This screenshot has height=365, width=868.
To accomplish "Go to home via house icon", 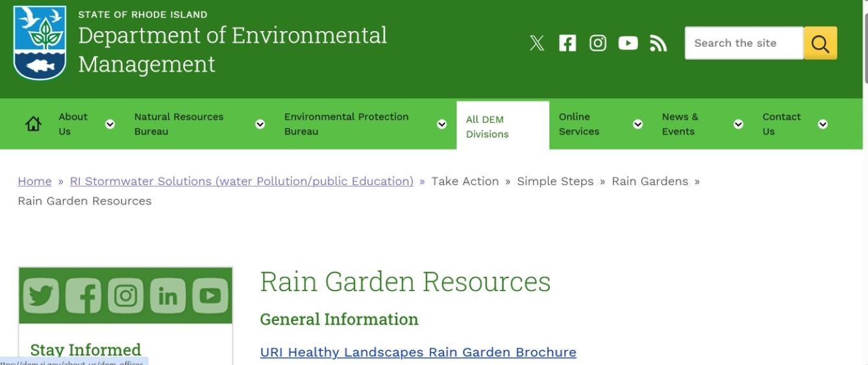I will [33, 124].
